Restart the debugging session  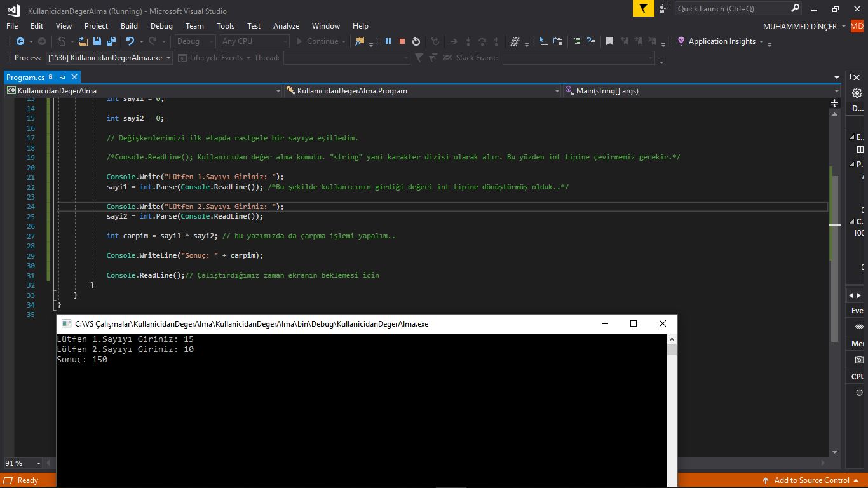point(416,41)
